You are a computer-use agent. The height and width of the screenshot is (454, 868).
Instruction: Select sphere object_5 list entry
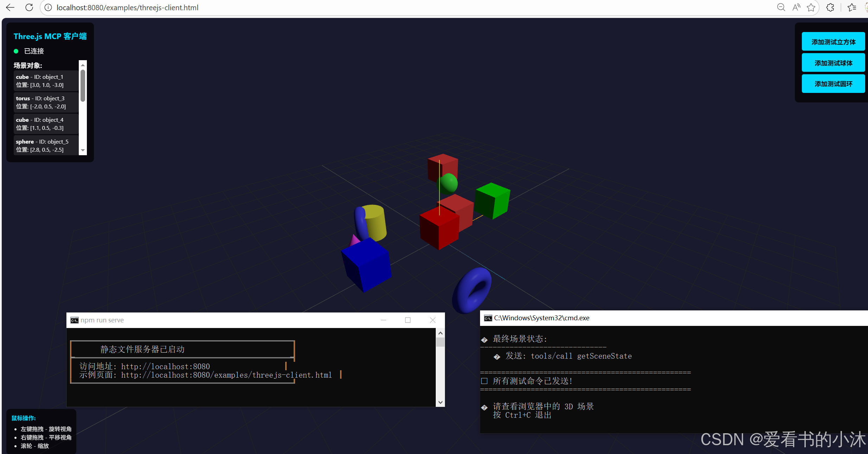[x=46, y=145]
